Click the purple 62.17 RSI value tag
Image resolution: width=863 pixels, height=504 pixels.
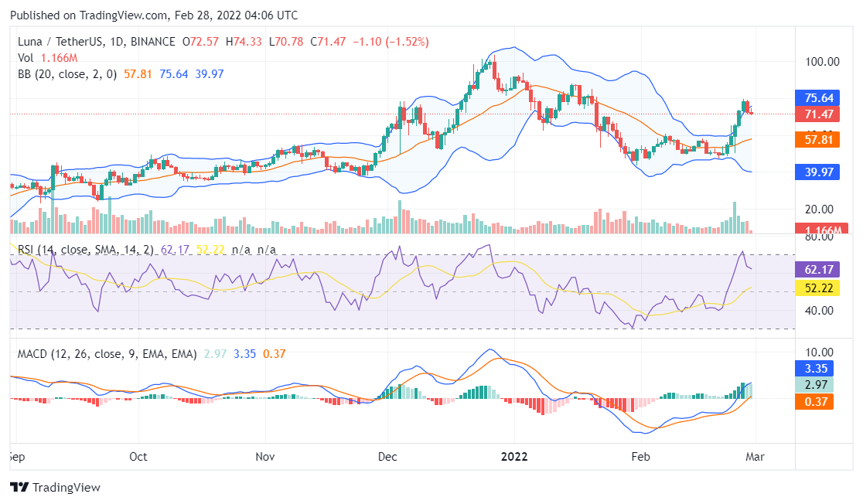[x=818, y=270]
